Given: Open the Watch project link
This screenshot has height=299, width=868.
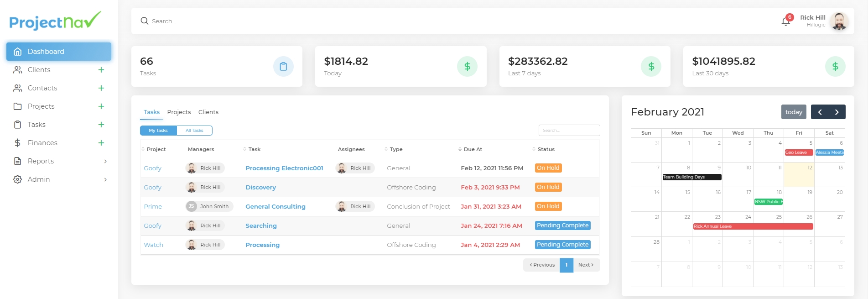Looking at the screenshot, I should click(x=153, y=245).
